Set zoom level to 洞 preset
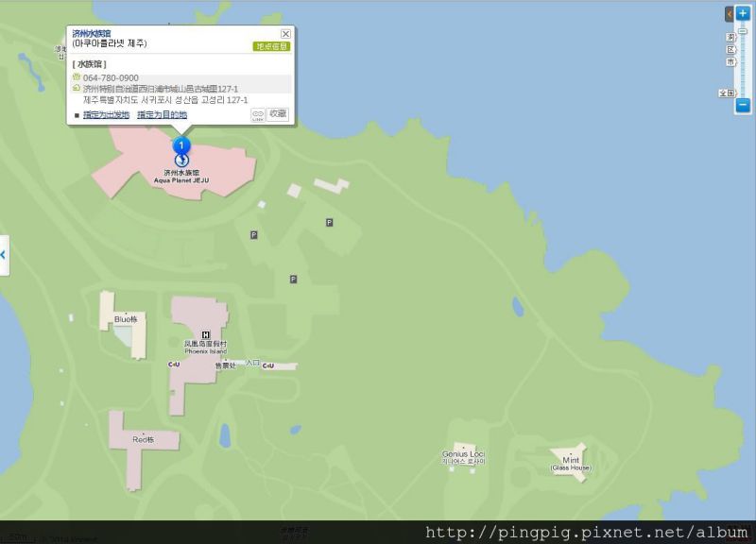Image resolution: width=756 pixels, height=544 pixels. click(x=730, y=37)
